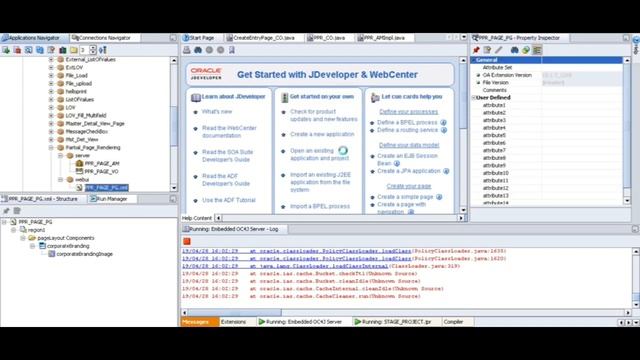The width and height of the screenshot is (640, 360).
Task: Open the Define your data model link
Action: 409,145
